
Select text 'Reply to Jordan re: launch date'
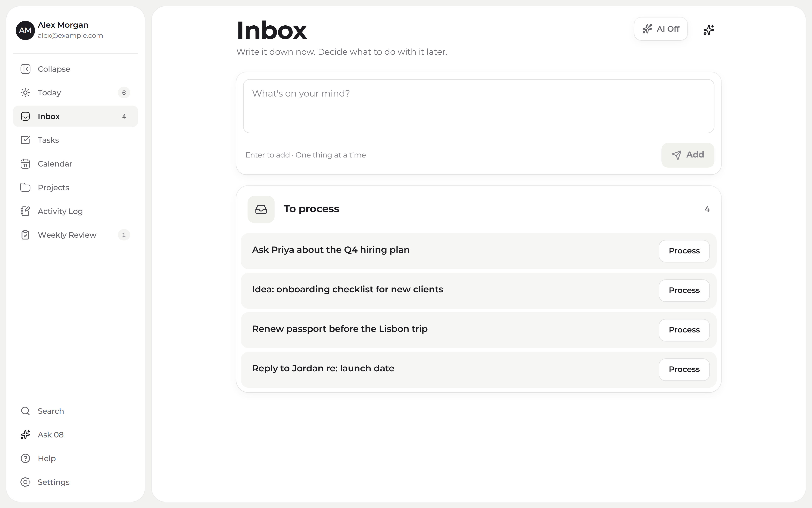click(x=323, y=369)
